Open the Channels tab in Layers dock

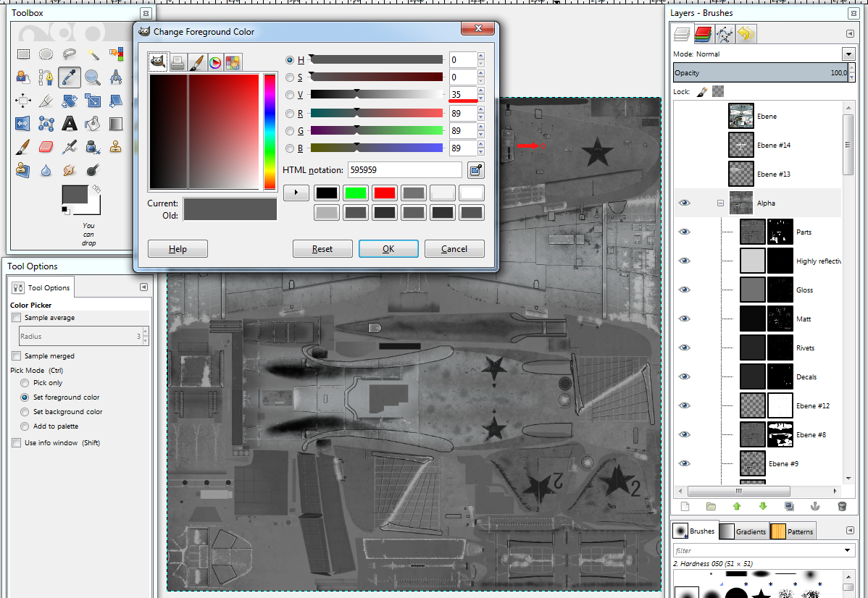(x=703, y=33)
